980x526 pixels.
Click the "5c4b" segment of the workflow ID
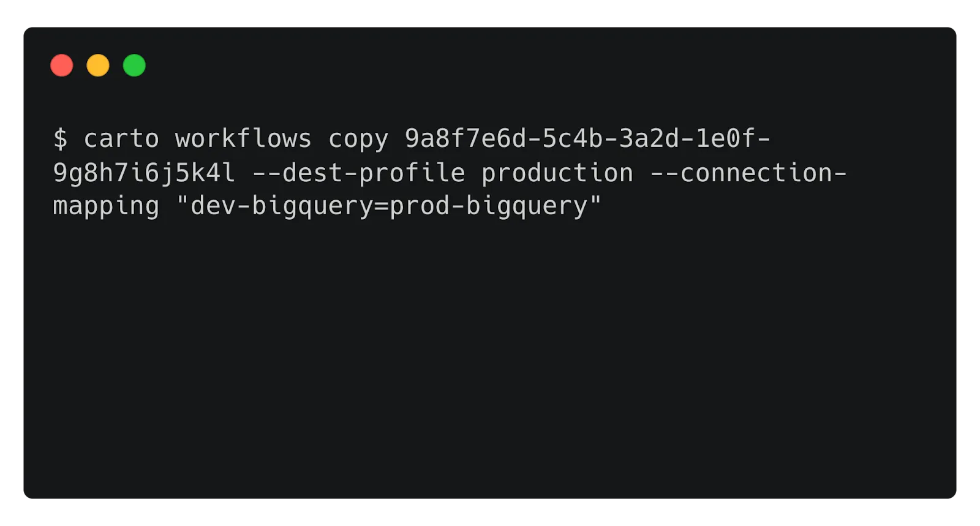point(573,139)
